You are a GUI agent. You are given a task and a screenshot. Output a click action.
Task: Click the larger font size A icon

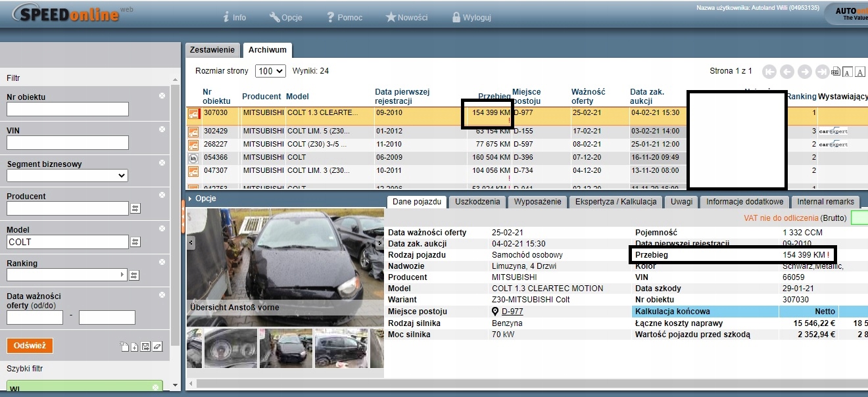[x=860, y=72]
